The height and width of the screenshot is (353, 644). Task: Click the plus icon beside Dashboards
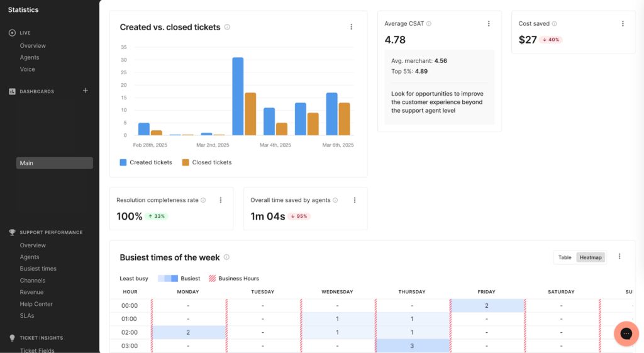[x=86, y=91]
